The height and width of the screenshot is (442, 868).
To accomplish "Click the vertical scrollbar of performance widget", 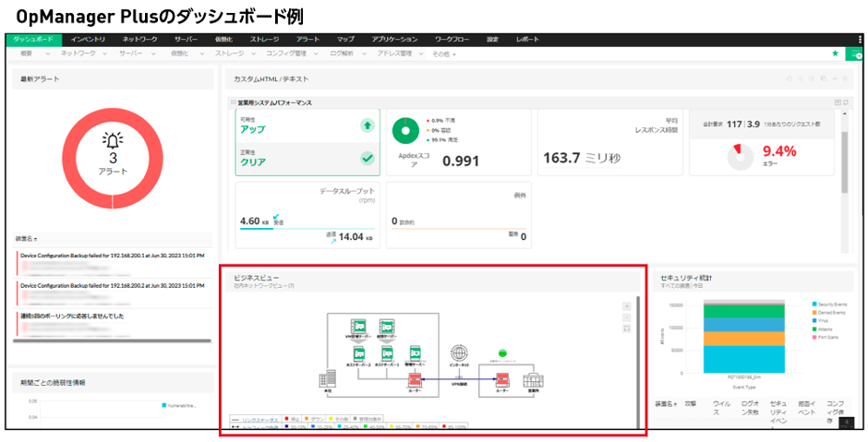I will [844, 162].
